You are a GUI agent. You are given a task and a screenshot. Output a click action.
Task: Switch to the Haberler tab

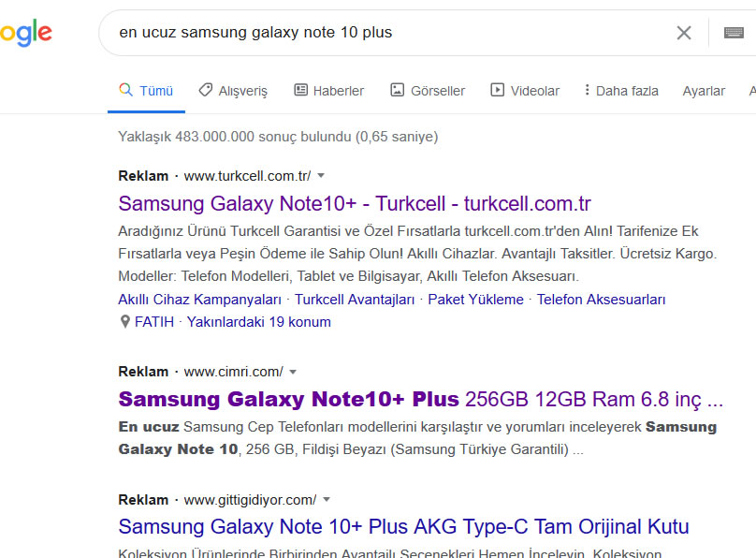click(x=329, y=91)
